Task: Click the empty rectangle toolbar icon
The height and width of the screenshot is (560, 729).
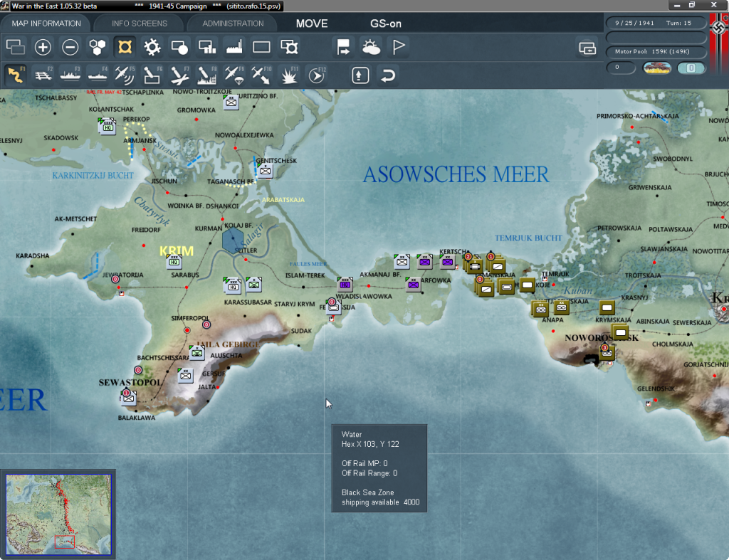Action: pos(261,47)
